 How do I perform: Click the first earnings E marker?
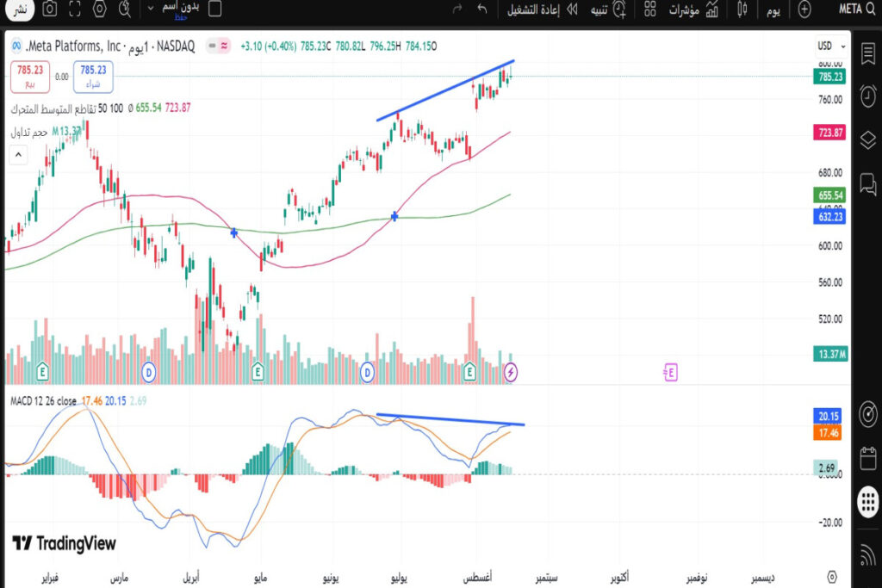[x=42, y=372]
